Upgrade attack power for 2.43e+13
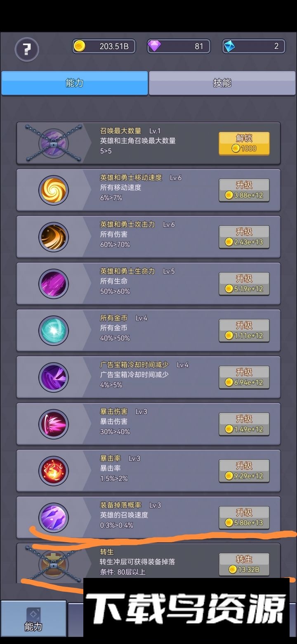 point(244,237)
